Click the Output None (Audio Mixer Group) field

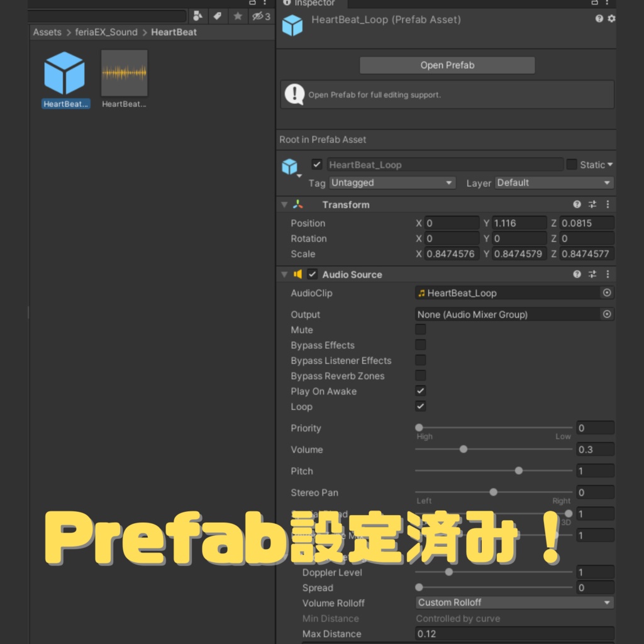[508, 314]
